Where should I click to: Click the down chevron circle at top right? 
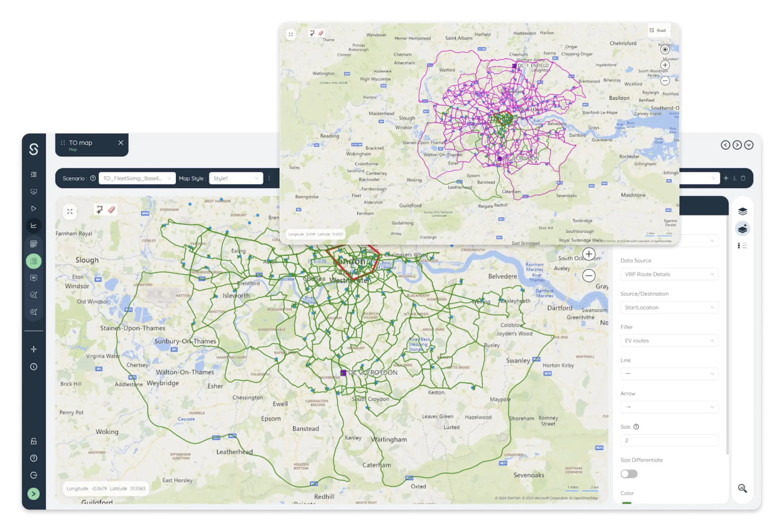point(749,145)
